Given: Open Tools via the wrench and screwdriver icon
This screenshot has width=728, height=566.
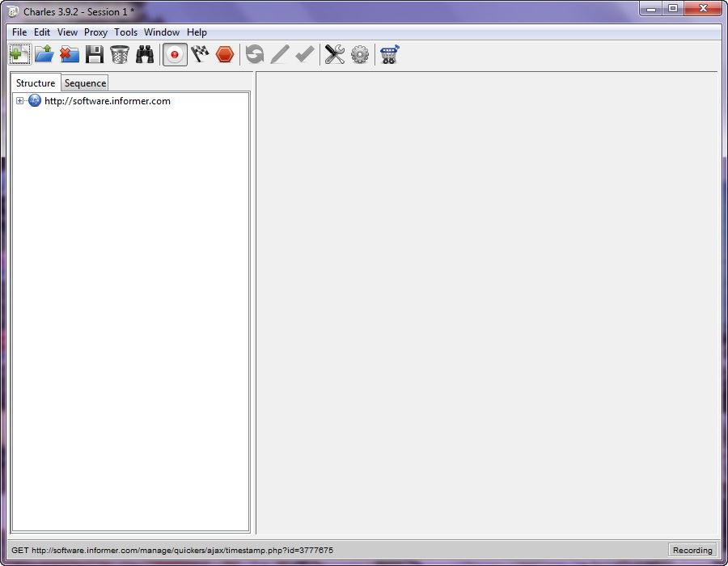Looking at the screenshot, I should (x=335, y=54).
